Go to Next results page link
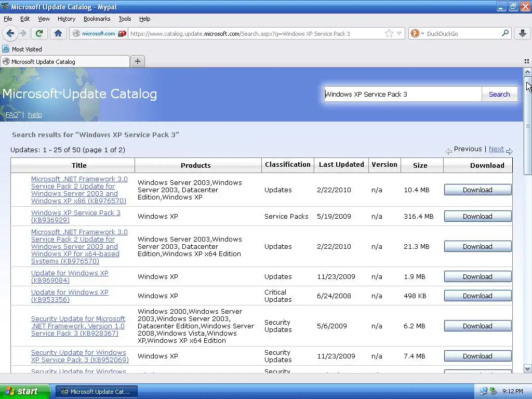Viewport: 532px width, 399px height. (x=496, y=149)
